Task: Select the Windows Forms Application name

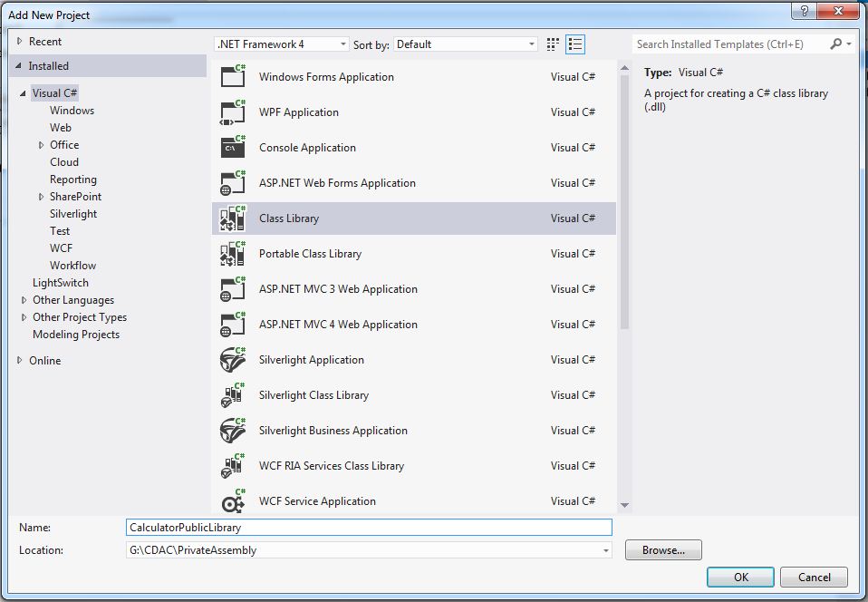Action: [x=326, y=77]
